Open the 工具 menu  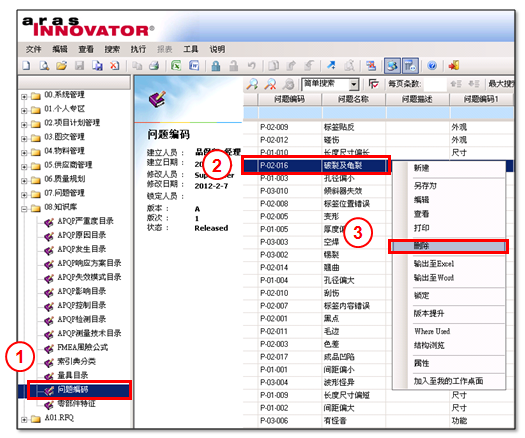click(x=191, y=49)
